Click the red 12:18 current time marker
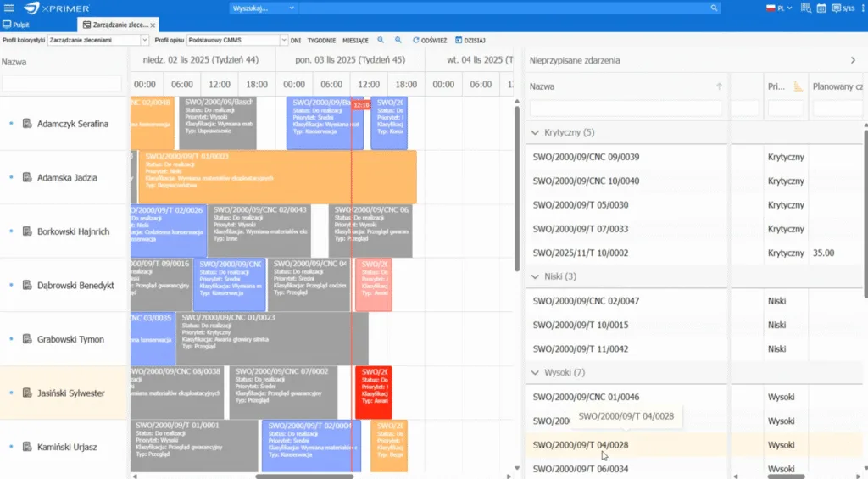This screenshot has height=479, width=868. [x=360, y=104]
